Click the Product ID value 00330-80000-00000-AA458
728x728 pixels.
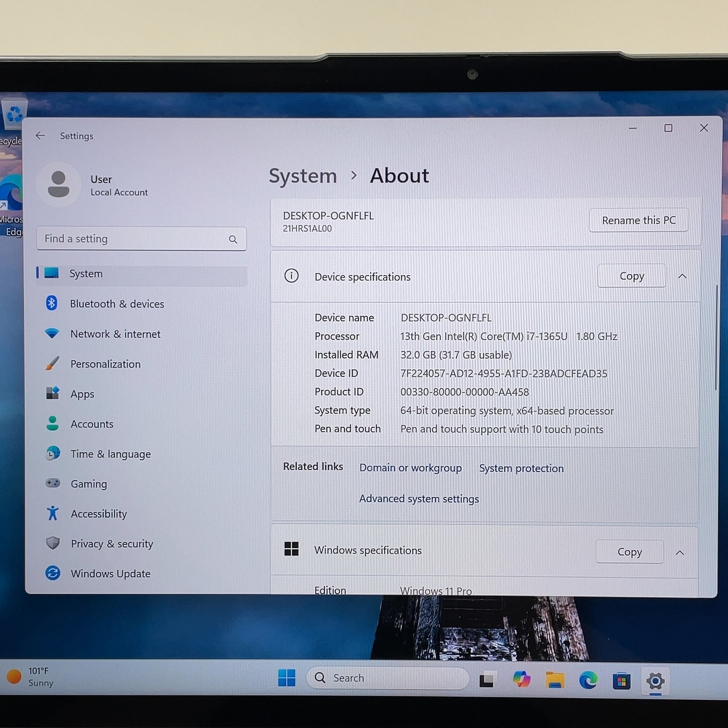point(465,392)
